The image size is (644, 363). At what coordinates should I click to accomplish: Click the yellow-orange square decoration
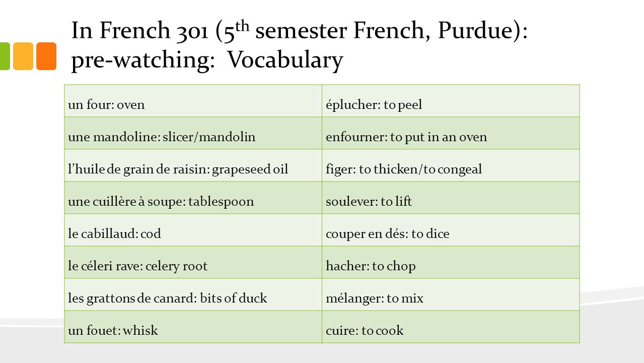(x=23, y=56)
